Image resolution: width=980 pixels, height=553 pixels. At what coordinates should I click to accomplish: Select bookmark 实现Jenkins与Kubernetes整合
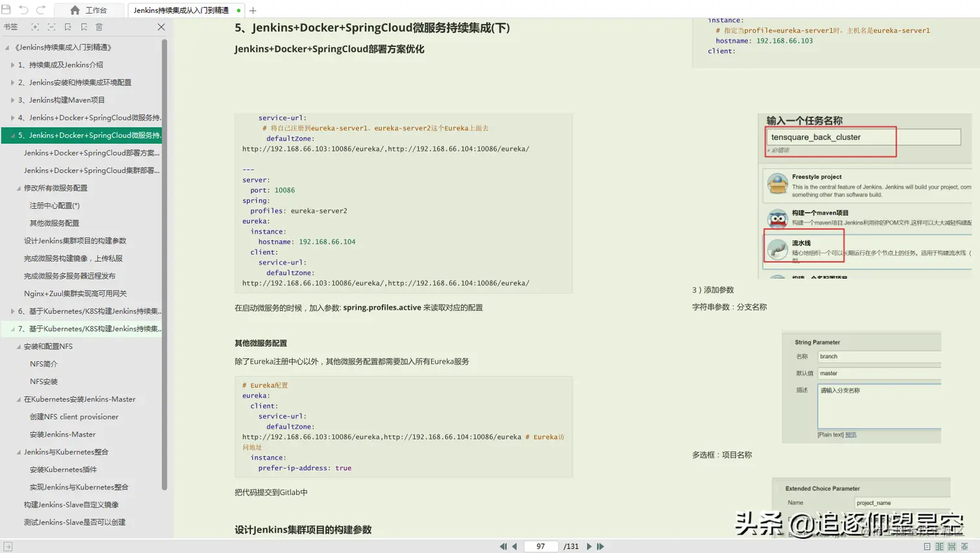coord(78,487)
